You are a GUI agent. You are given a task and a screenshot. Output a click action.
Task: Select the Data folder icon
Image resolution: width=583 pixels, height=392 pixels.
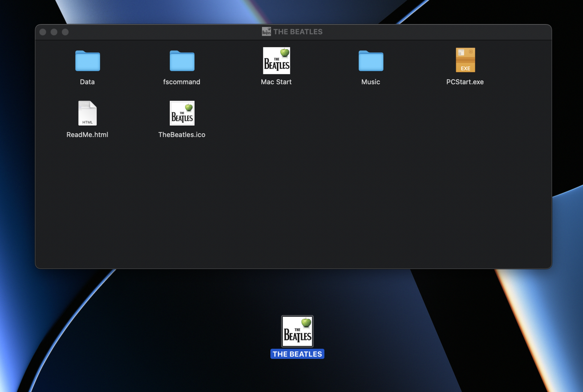(x=88, y=61)
